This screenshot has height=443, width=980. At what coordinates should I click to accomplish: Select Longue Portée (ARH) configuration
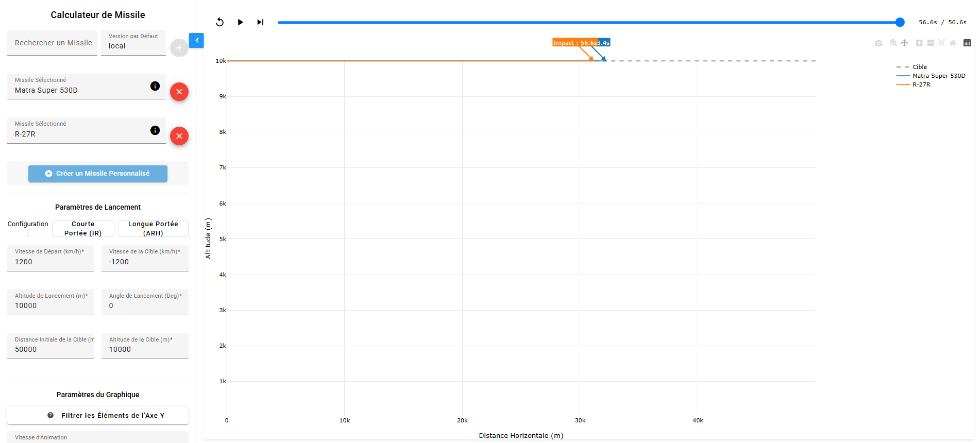tap(153, 229)
